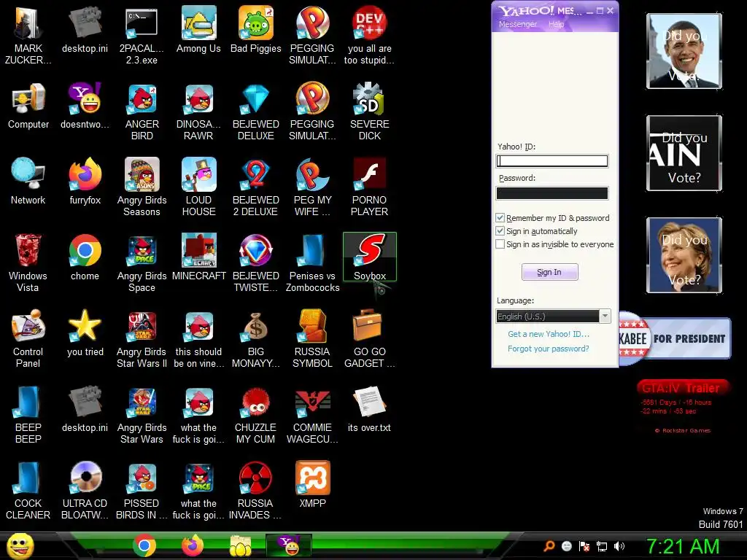Select the MARK ZUCKER desktop icon

28,36
